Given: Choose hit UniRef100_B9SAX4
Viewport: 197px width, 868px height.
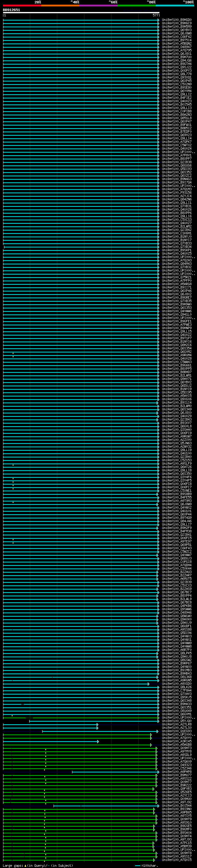Looking at the screenshot, I should pos(177,833).
